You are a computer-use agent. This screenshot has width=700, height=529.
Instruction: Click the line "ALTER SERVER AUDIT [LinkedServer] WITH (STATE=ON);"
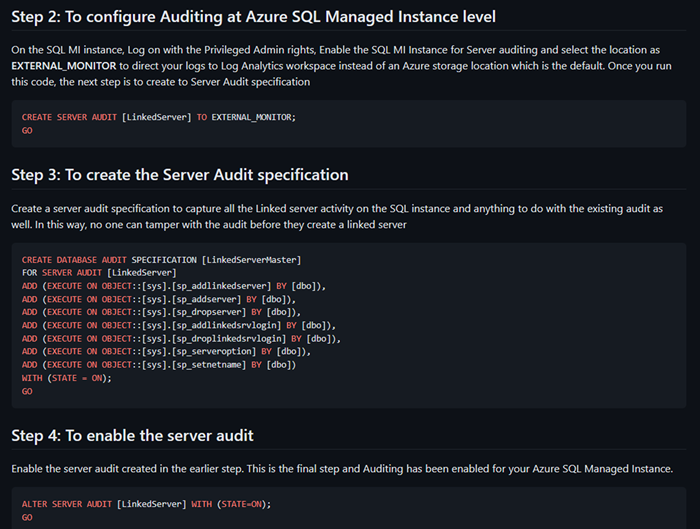146,504
